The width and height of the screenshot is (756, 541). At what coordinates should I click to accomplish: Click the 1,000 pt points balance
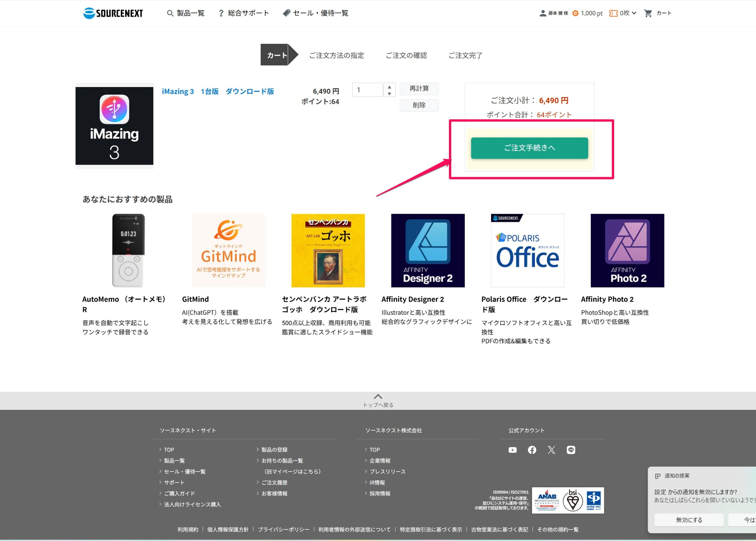591,13
